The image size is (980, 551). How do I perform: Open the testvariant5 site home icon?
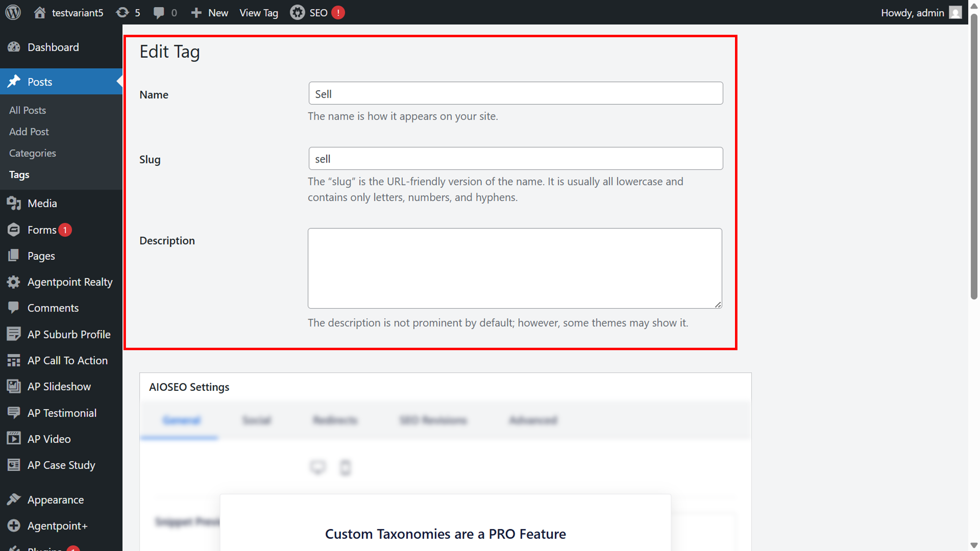pos(40,12)
